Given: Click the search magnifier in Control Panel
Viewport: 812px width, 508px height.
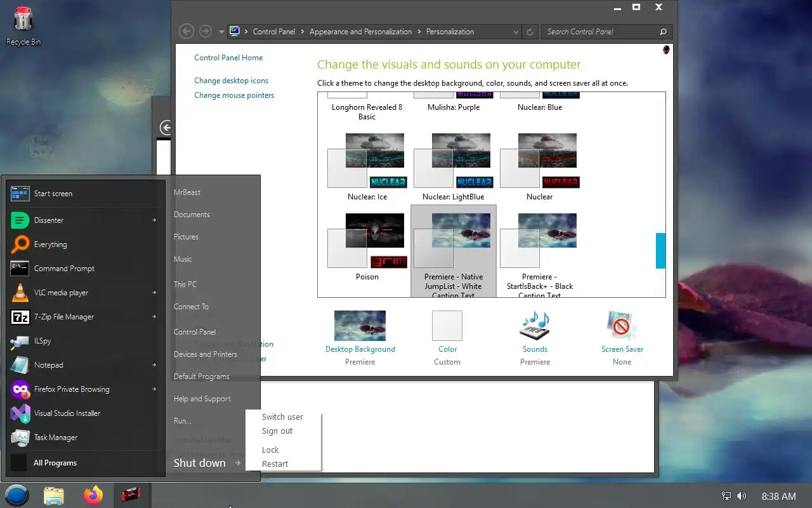Looking at the screenshot, I should [x=663, y=32].
